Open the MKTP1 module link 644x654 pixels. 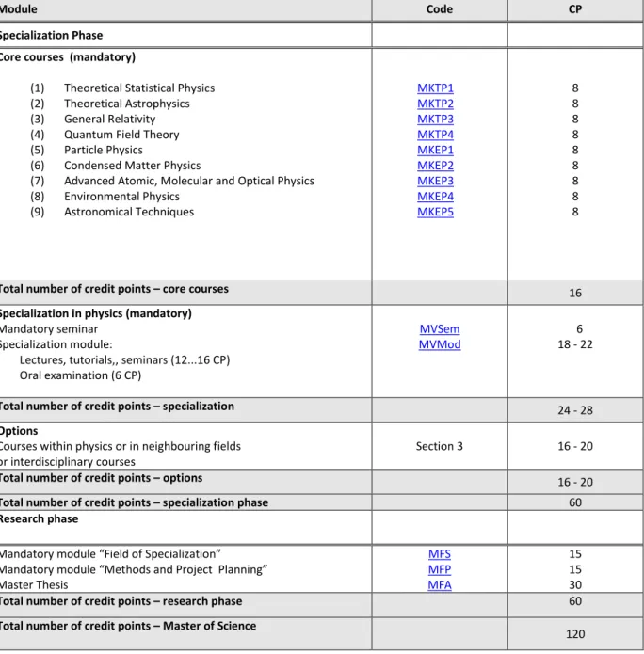(435, 88)
